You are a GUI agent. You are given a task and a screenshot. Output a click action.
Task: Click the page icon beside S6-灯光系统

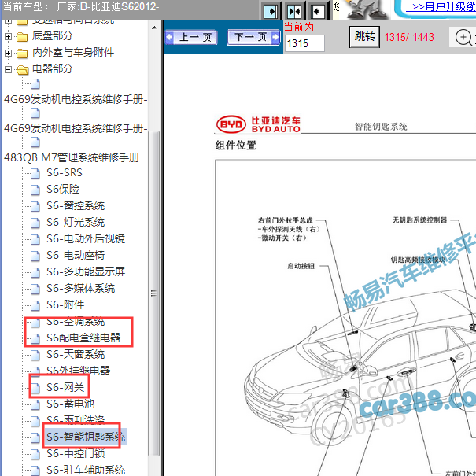point(35,223)
